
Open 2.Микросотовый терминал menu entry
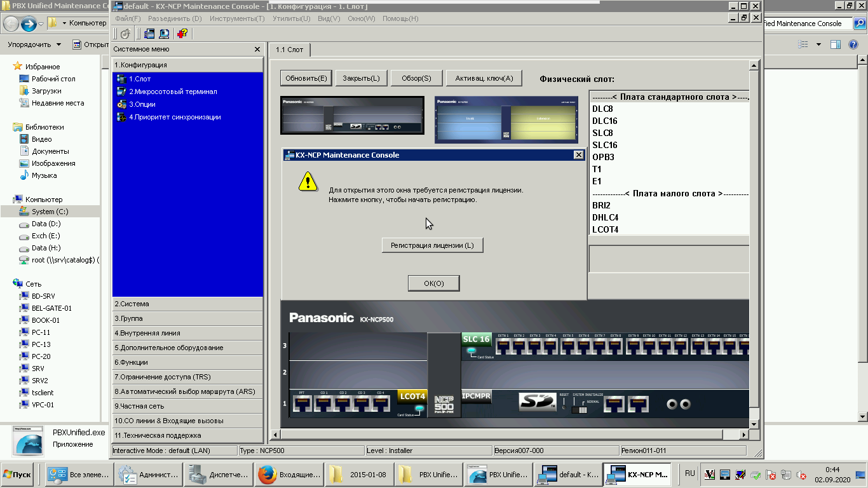(173, 91)
